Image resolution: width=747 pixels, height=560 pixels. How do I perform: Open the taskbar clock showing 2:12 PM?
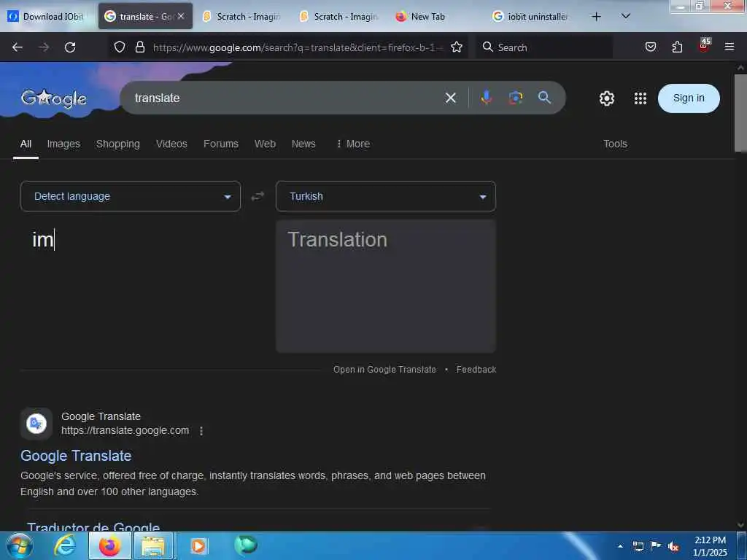click(710, 546)
